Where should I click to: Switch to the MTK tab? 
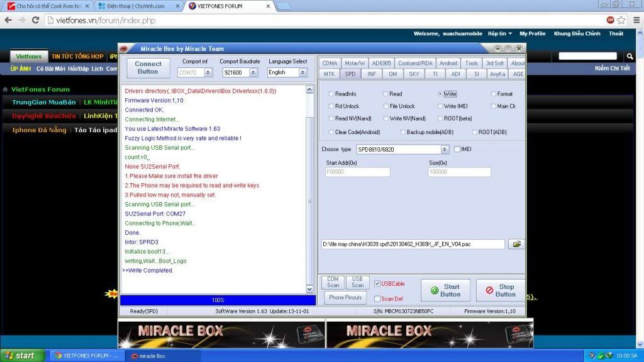click(329, 74)
